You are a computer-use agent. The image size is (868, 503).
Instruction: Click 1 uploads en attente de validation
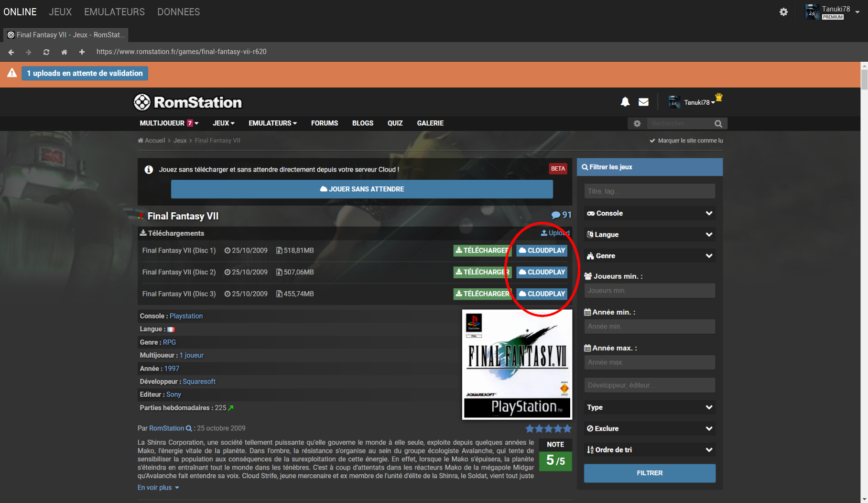point(85,73)
